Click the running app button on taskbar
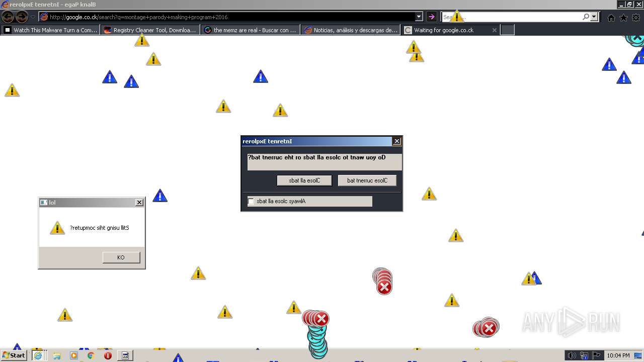The width and height of the screenshot is (644, 362). point(125,355)
